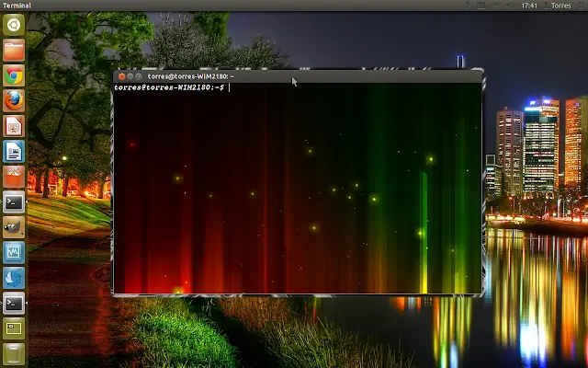Open the Torres user menu
Screen dimensions: 588x368
tap(557, 6)
